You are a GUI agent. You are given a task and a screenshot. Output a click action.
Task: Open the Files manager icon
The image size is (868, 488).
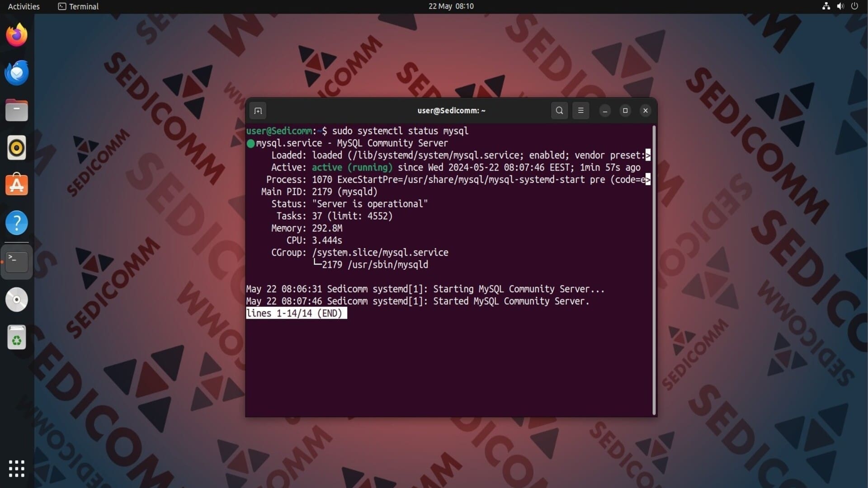(x=17, y=110)
